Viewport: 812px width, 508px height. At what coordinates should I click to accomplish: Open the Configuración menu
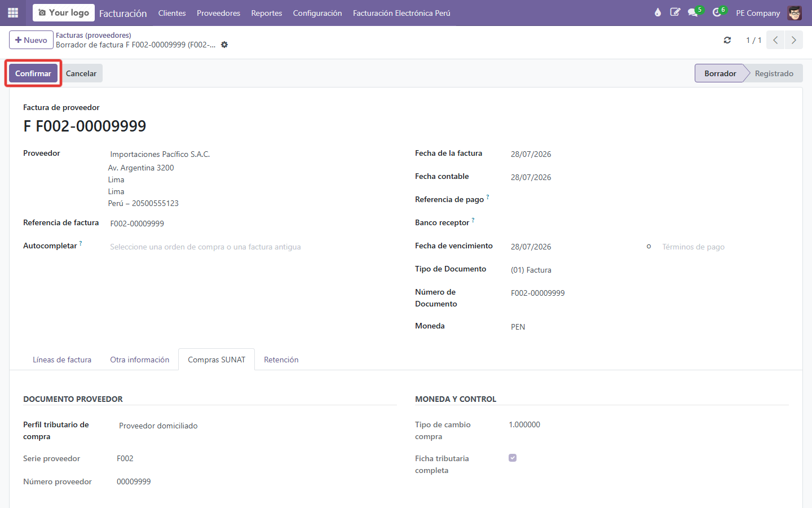click(317, 13)
